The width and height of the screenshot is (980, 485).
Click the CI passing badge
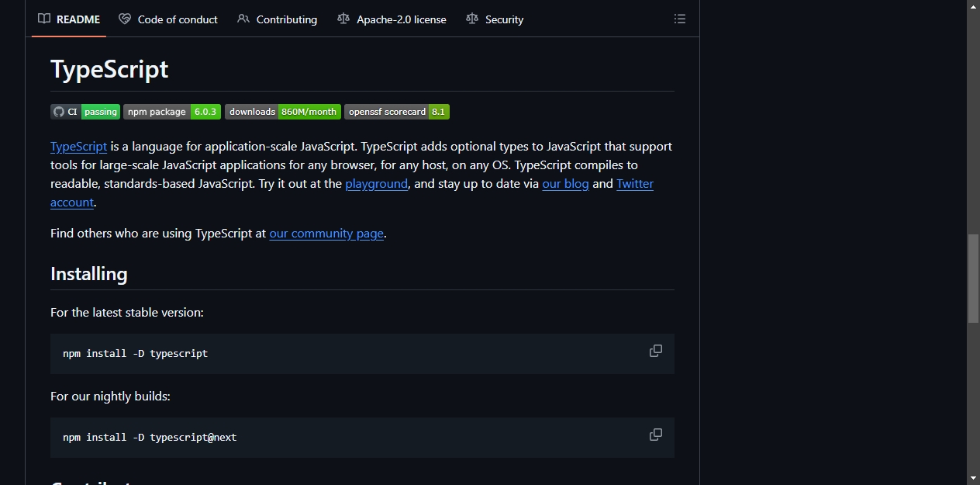coord(85,112)
